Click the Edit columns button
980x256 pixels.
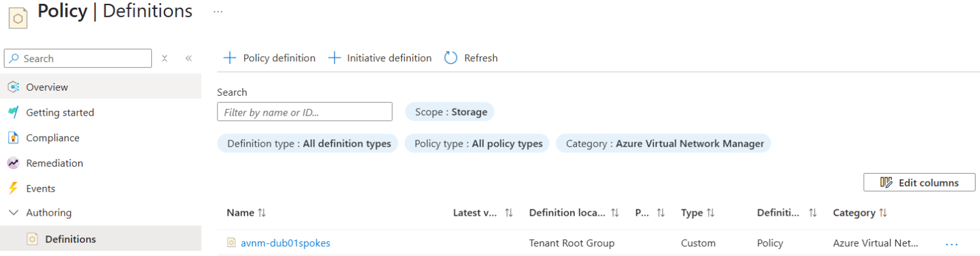pos(919,183)
